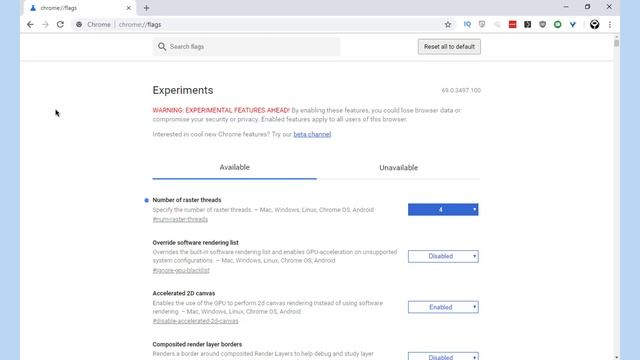Click the forward navigation arrow
The image size is (640, 360).
point(45,24)
